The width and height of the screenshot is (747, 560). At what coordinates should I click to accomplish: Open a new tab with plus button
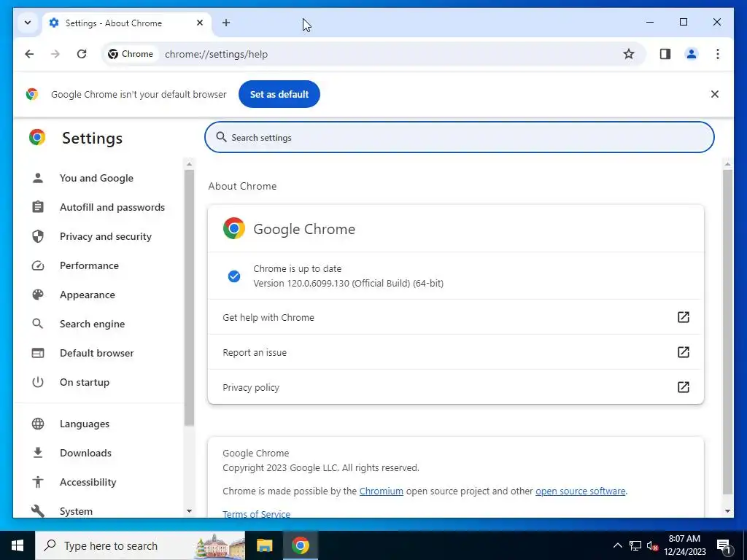(x=226, y=23)
